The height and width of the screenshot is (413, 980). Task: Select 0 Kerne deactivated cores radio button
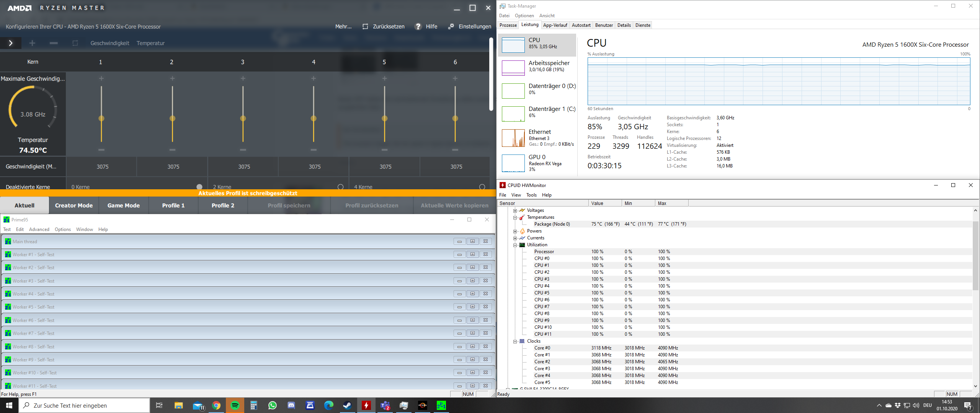pos(199,187)
